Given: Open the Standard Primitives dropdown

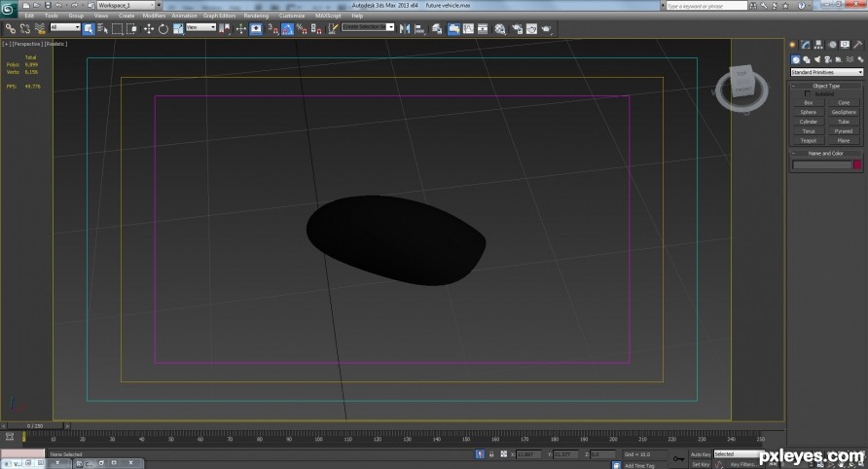Looking at the screenshot, I should pos(826,73).
